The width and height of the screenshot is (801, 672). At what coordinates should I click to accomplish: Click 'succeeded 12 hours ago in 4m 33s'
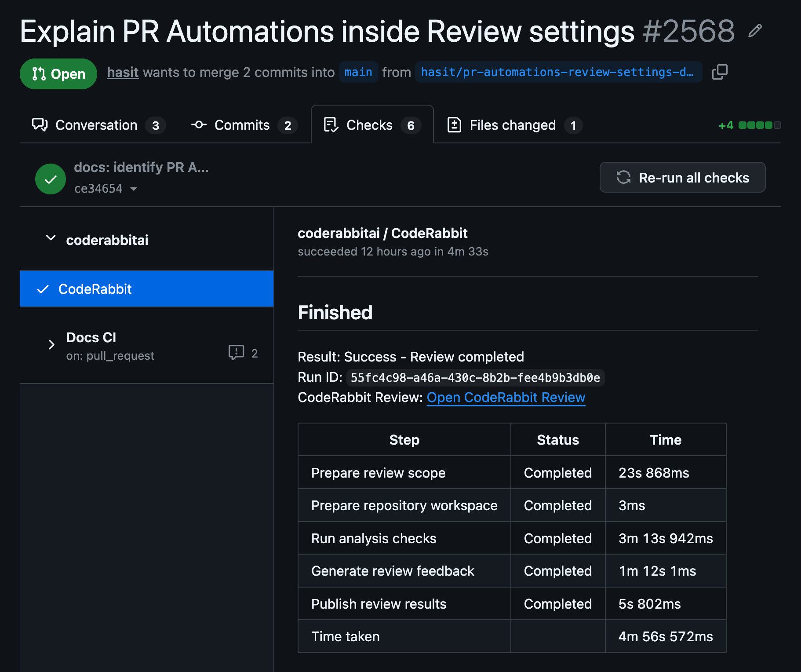pos(393,252)
